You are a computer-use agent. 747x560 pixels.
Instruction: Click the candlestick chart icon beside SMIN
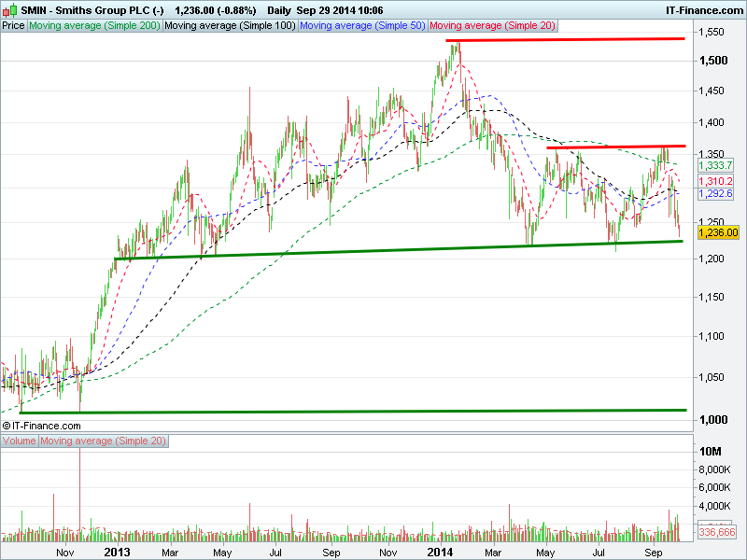click(9, 8)
